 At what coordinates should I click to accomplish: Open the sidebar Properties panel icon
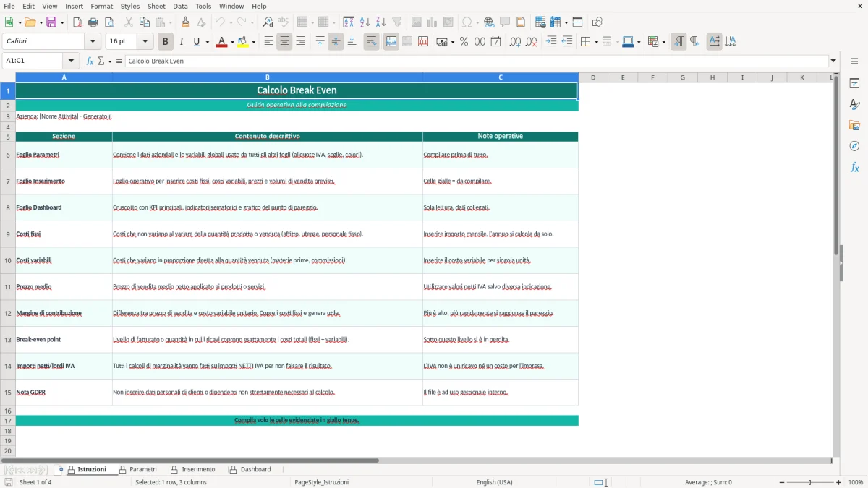pos(854,84)
